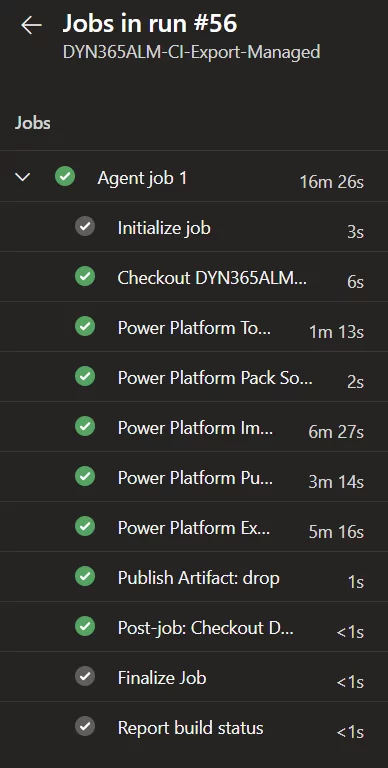Click the gray check icon beside Initialize job
The width and height of the screenshot is (388, 768).
pyautogui.click(x=85, y=227)
